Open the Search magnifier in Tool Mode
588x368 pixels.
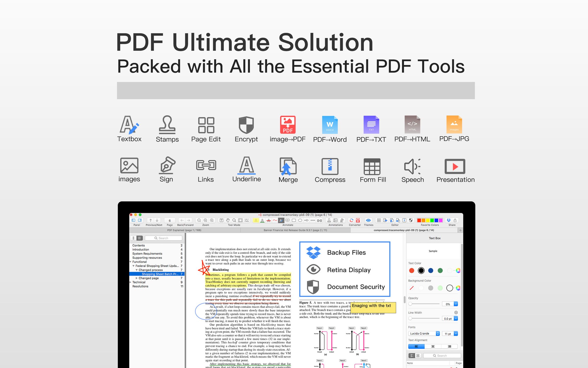point(234,221)
